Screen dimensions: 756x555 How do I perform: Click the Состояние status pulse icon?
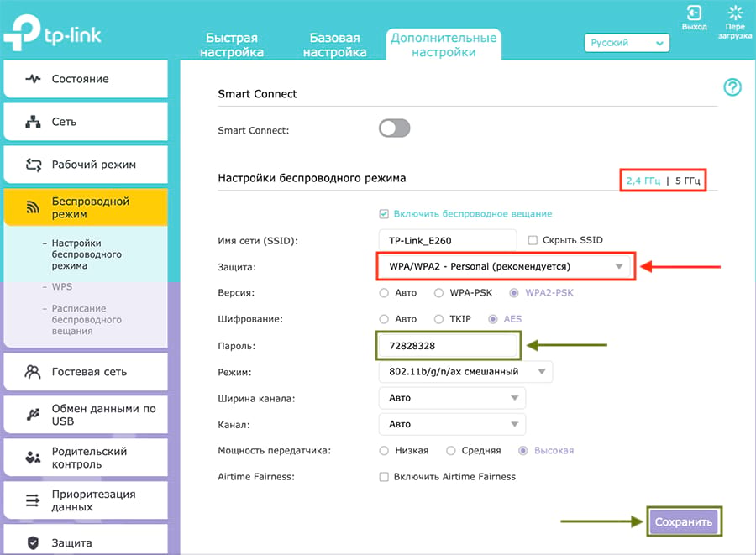point(33,79)
